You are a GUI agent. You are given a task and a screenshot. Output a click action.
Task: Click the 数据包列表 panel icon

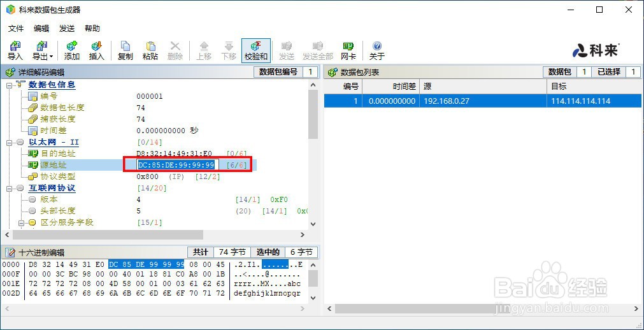pyautogui.click(x=333, y=73)
